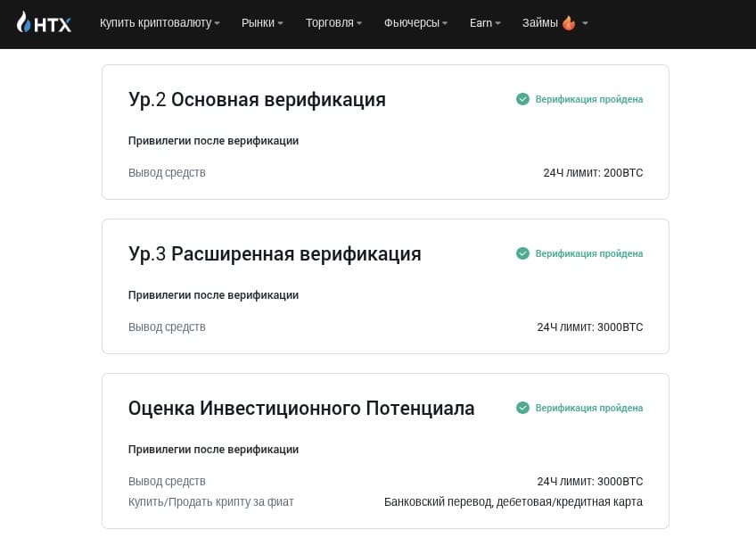Click Привилегии после верификации in Ур.2 card

[213, 141]
